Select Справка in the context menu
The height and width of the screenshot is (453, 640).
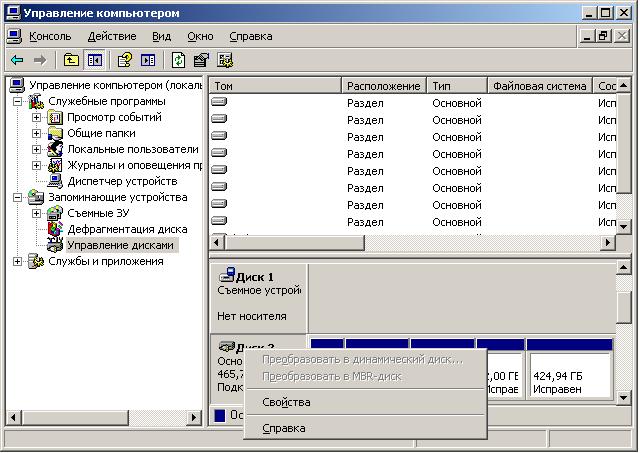coord(284,428)
